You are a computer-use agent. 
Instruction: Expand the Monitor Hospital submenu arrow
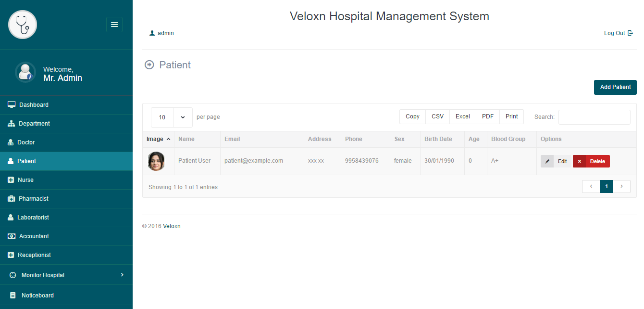point(122,275)
